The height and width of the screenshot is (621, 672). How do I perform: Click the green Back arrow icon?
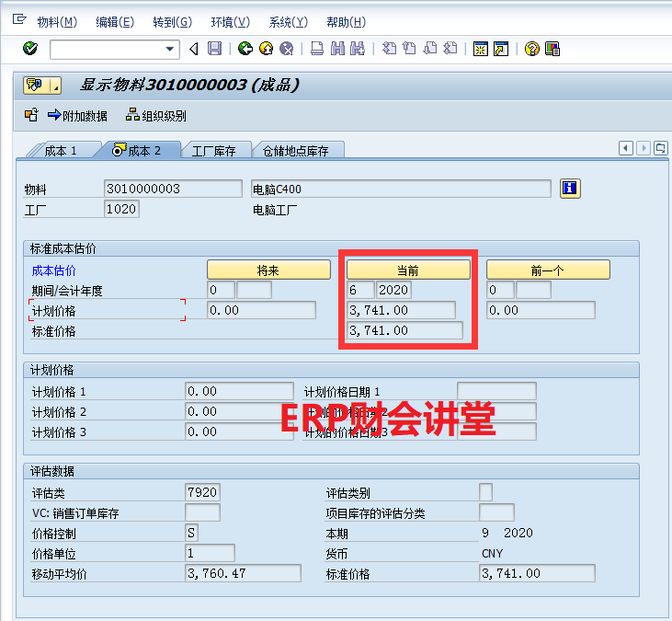[245, 49]
